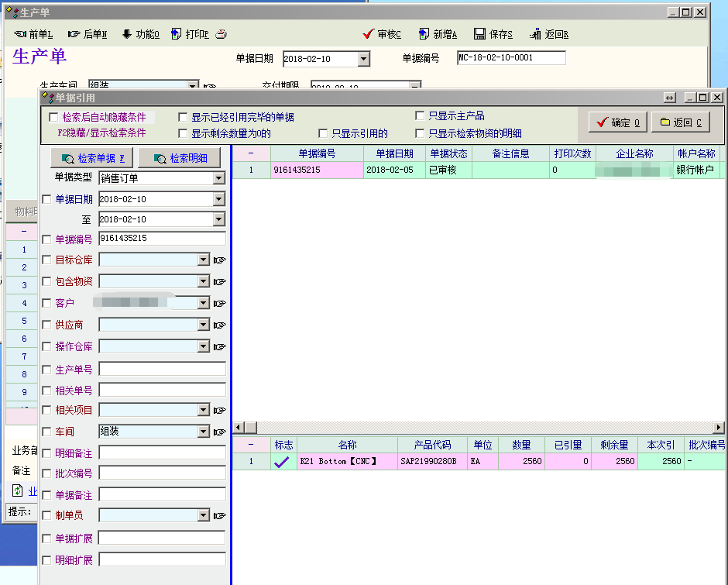This screenshot has height=585, width=728.
Task: Open the 功能 menu in toolbar
Action: pyautogui.click(x=140, y=34)
